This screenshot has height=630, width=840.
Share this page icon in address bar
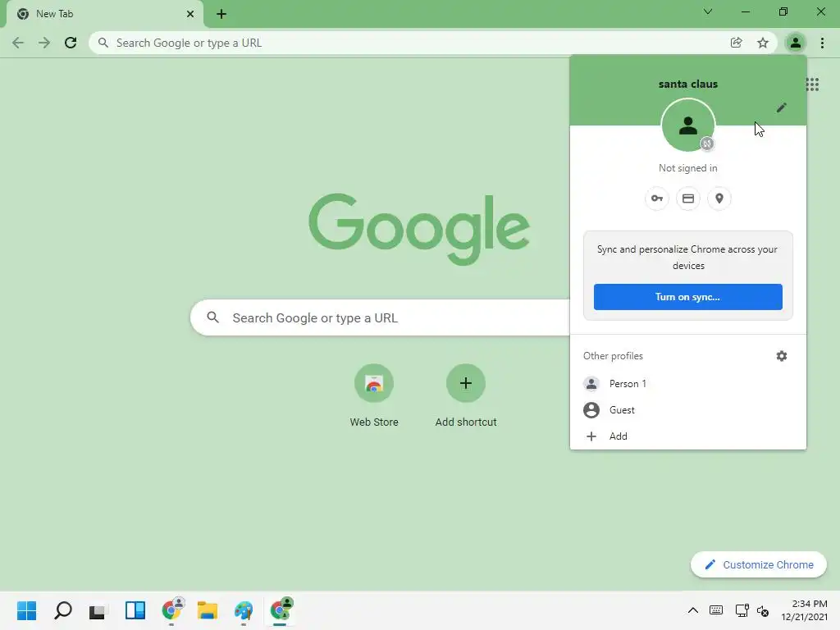click(737, 43)
